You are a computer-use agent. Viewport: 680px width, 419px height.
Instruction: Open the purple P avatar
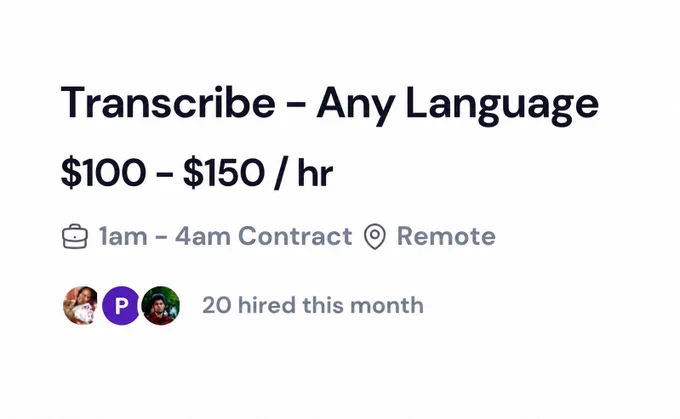(x=121, y=306)
